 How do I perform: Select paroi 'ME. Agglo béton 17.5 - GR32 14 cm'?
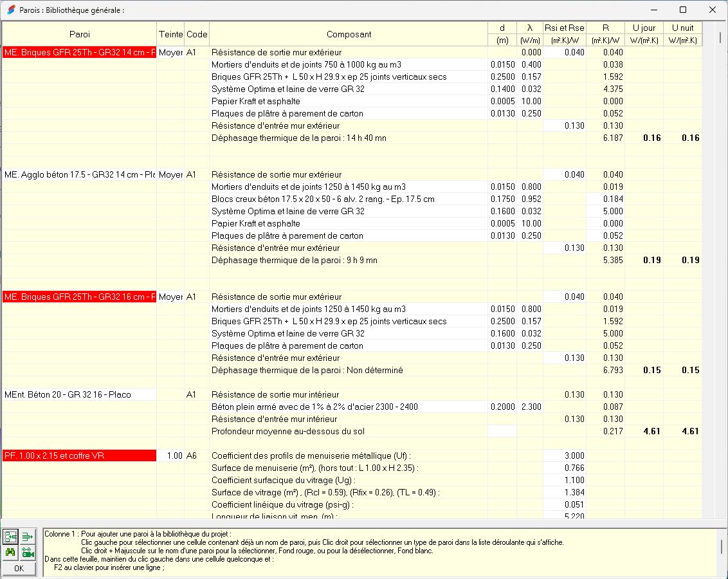(x=77, y=174)
